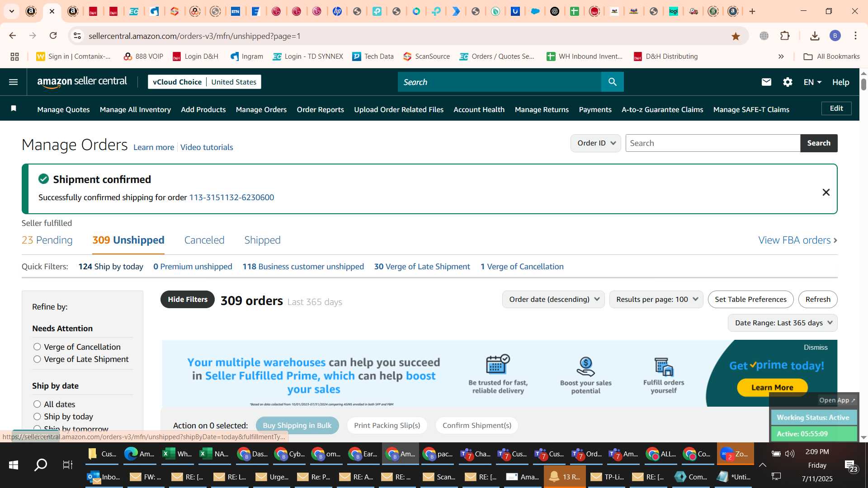Click the bookmark flag icon in navigation bar
This screenshot has width=868, height=488.
[x=14, y=108]
